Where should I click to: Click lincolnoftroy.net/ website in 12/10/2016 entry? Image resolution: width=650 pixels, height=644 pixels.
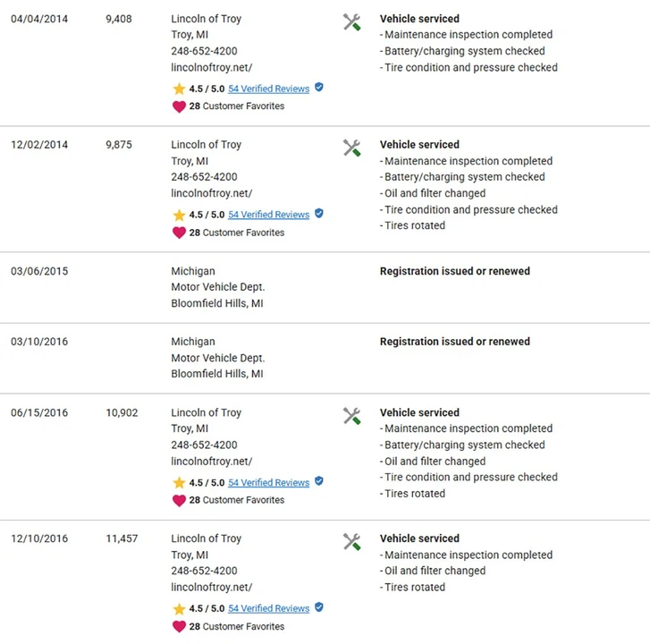tap(211, 587)
